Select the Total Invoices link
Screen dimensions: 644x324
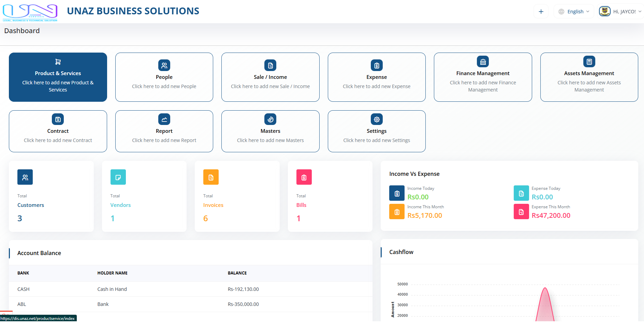213,205
